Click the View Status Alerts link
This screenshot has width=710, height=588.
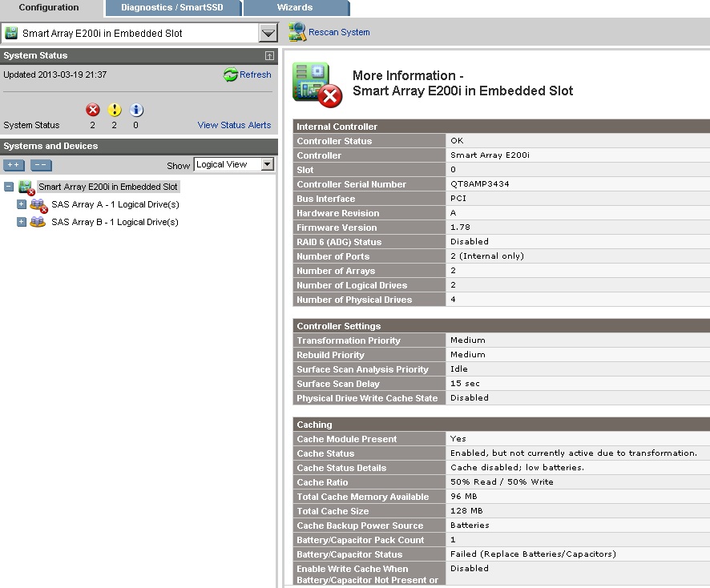click(x=236, y=125)
